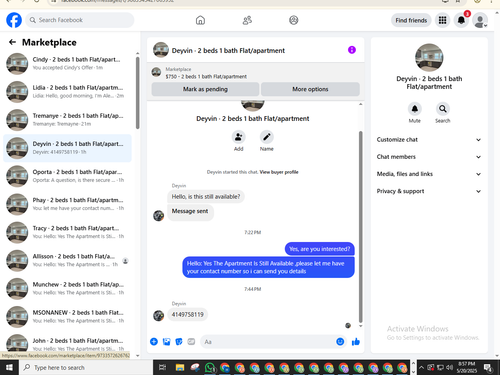Image resolution: width=500 pixels, height=375 pixels.
Task: Click the chat messages scrollbar
Action: pos(360,227)
